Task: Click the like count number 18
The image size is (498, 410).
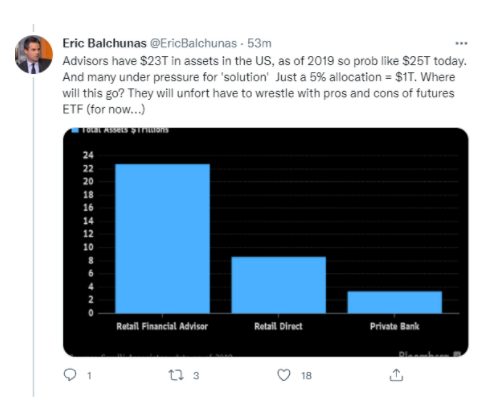Action: pyautogui.click(x=306, y=376)
